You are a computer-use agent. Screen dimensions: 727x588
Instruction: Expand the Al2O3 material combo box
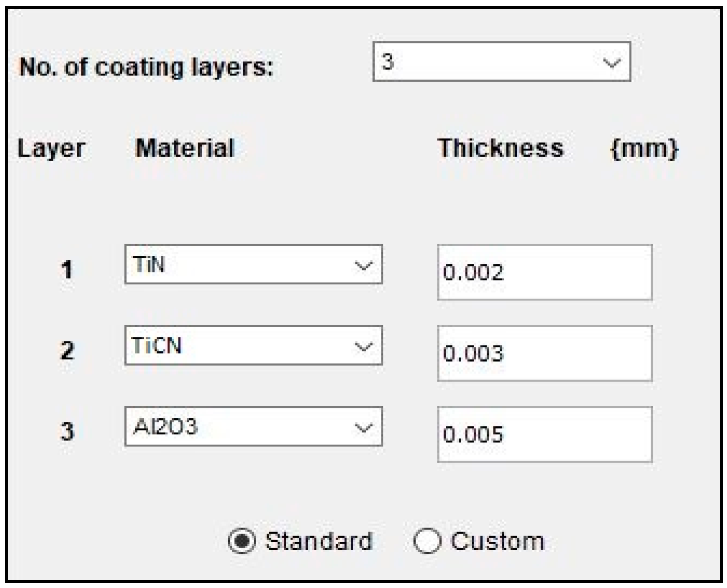pyautogui.click(x=253, y=426)
